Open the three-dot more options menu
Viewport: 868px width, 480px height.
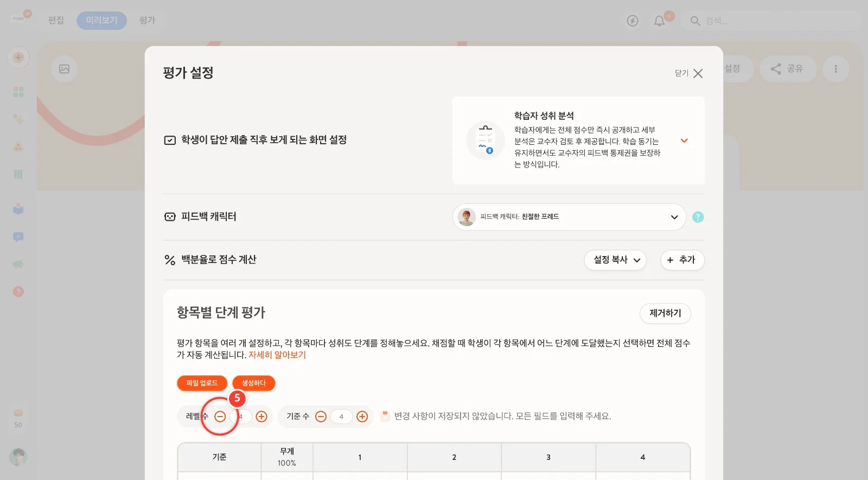[835, 69]
